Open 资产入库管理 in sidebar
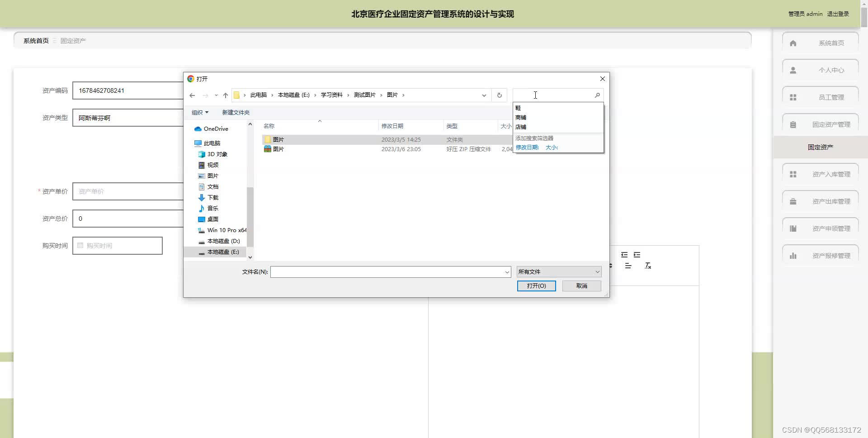 pos(820,174)
